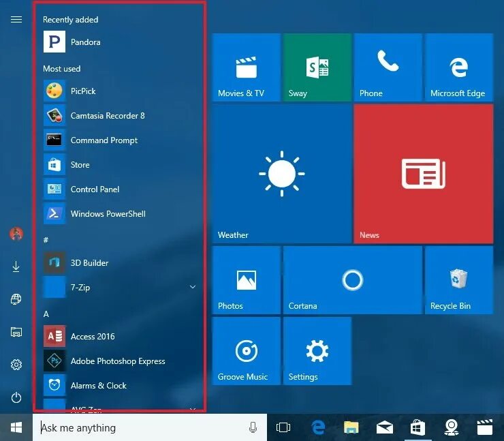Open Task View from the taskbar
Image resolution: width=504 pixels, height=441 pixels.
click(283, 427)
